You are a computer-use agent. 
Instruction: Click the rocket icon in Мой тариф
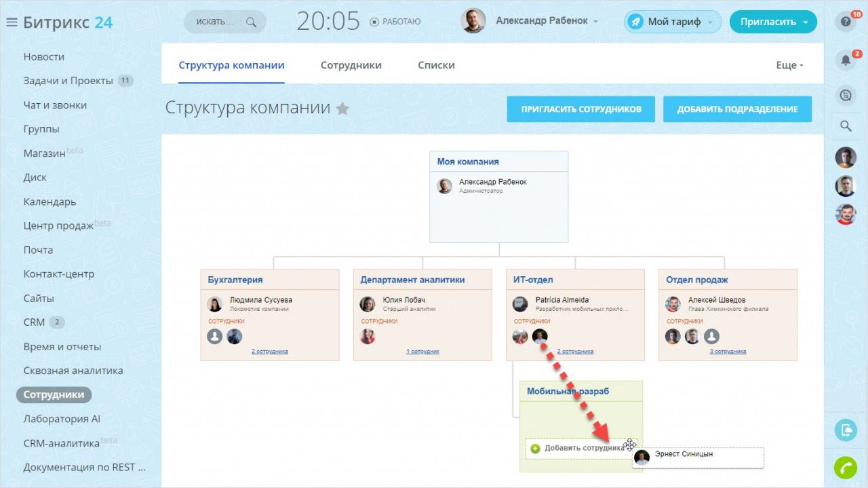tap(635, 22)
